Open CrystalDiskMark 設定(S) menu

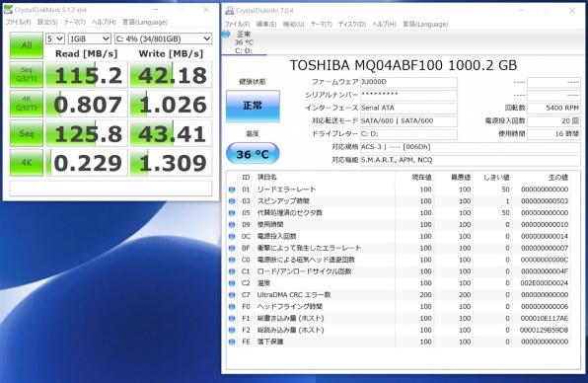tap(47, 22)
